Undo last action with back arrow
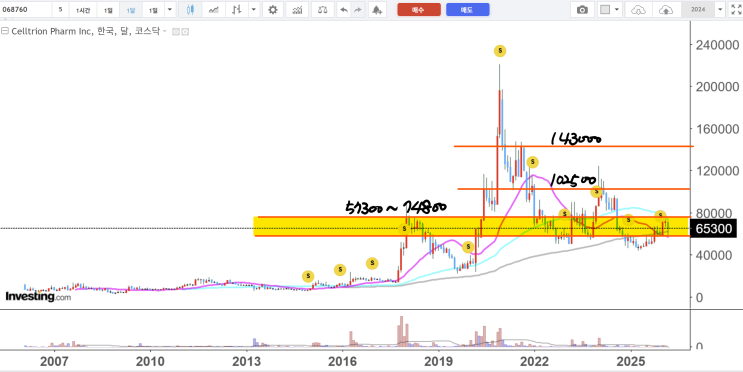This screenshot has height=372, width=743. [344, 9]
